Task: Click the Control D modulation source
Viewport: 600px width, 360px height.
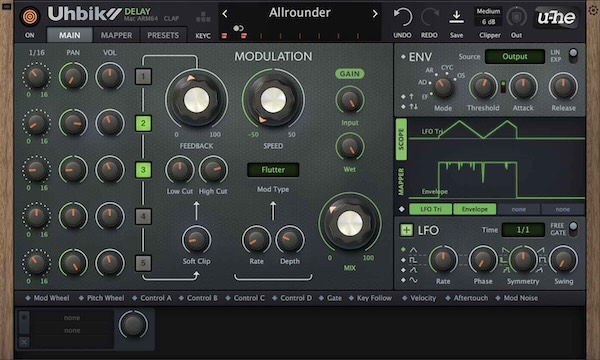Action: tap(292, 298)
